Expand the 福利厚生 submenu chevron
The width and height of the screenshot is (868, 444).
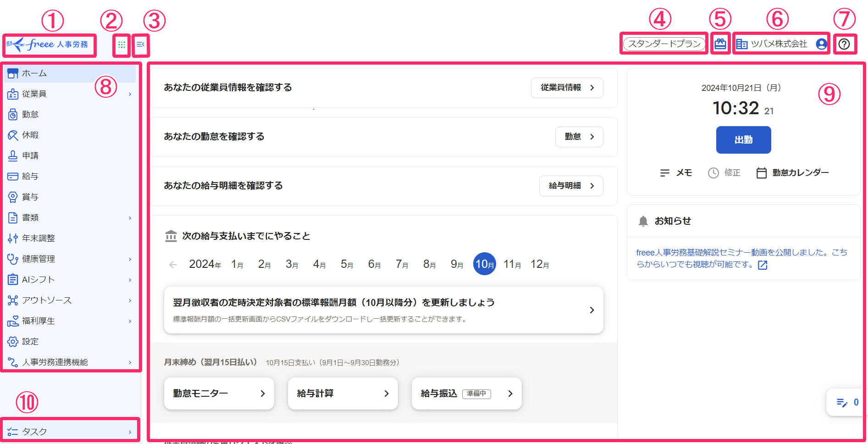tap(130, 321)
